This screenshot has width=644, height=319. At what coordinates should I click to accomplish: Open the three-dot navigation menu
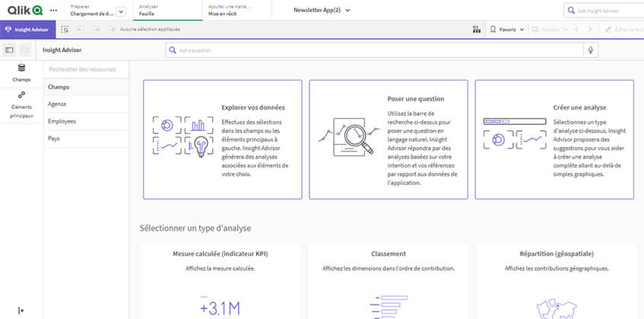pyautogui.click(x=53, y=10)
